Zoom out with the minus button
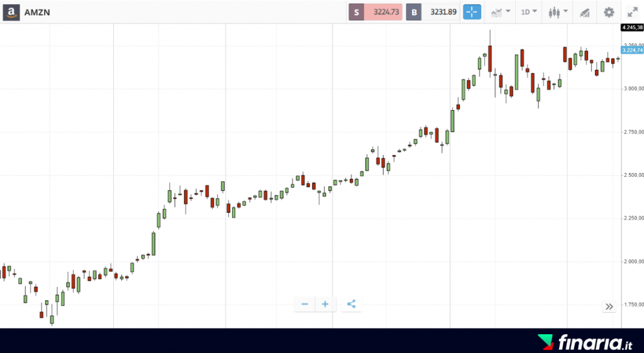This screenshot has width=644, height=353. (305, 304)
